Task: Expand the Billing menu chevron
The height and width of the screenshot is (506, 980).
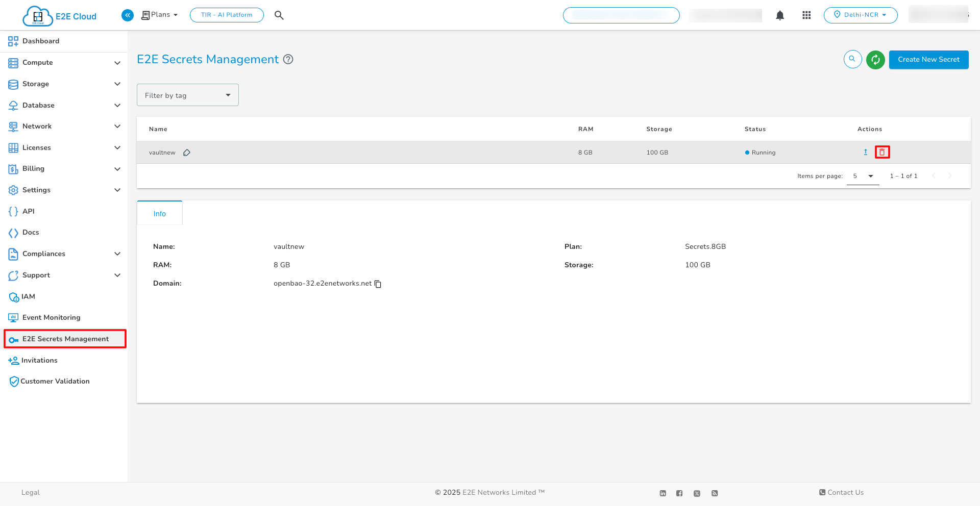Action: (117, 169)
